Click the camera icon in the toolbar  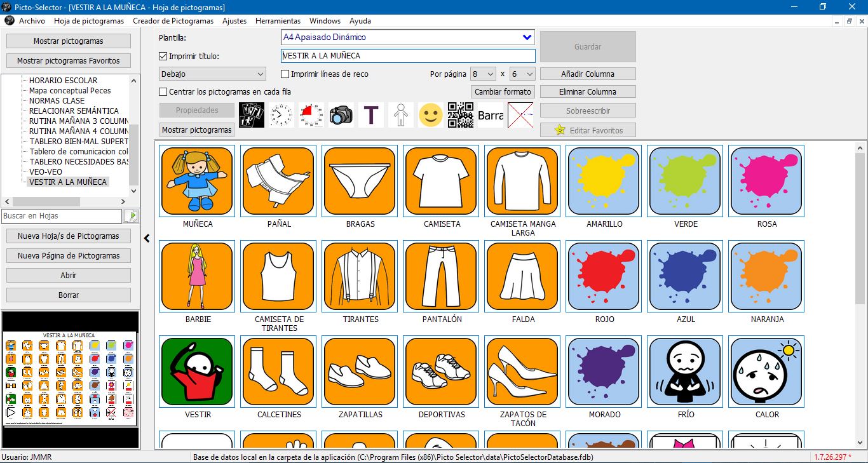tap(341, 115)
